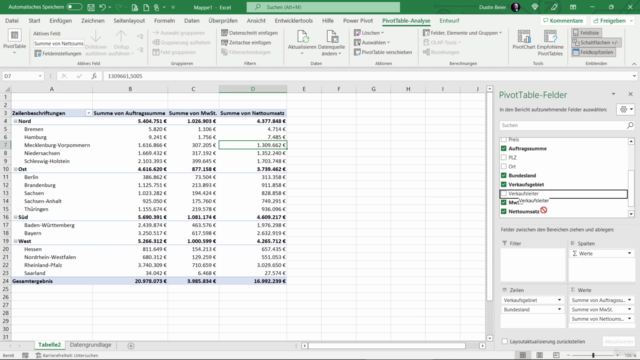Toggle Feldkopfzeilen display

(x=593, y=52)
